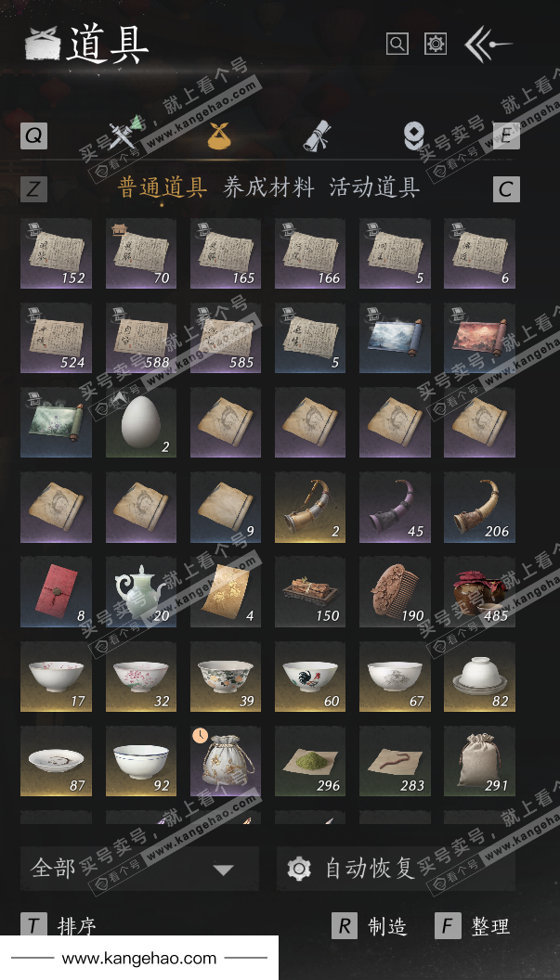This screenshot has height=980, width=560.
Task: Select the rooster bowl with 60
Action: [x=310, y=677]
